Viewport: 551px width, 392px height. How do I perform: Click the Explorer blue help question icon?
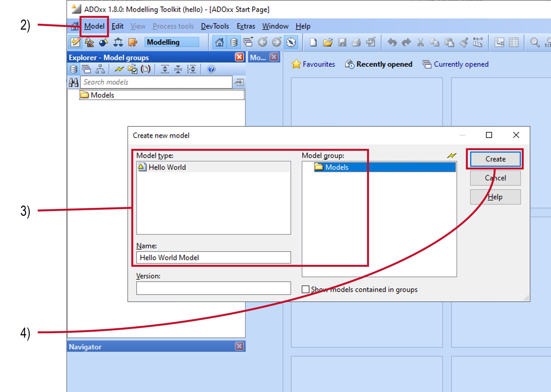[x=211, y=69]
